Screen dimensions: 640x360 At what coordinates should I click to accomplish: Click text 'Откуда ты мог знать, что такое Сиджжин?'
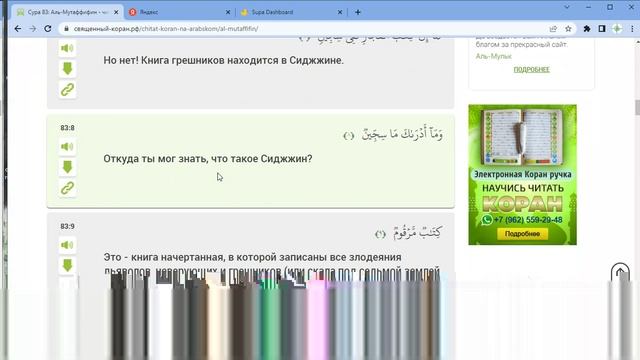[x=208, y=159]
